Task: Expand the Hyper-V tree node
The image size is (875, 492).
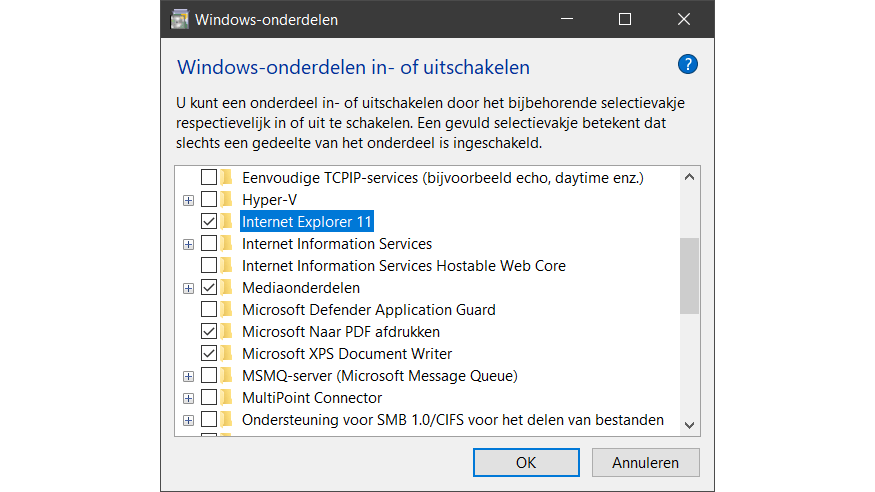Action: coord(188,199)
